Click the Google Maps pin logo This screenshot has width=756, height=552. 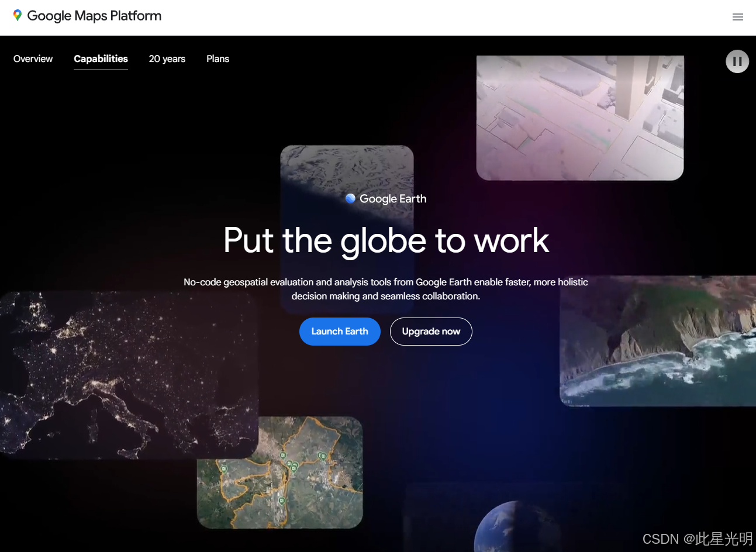click(x=18, y=16)
